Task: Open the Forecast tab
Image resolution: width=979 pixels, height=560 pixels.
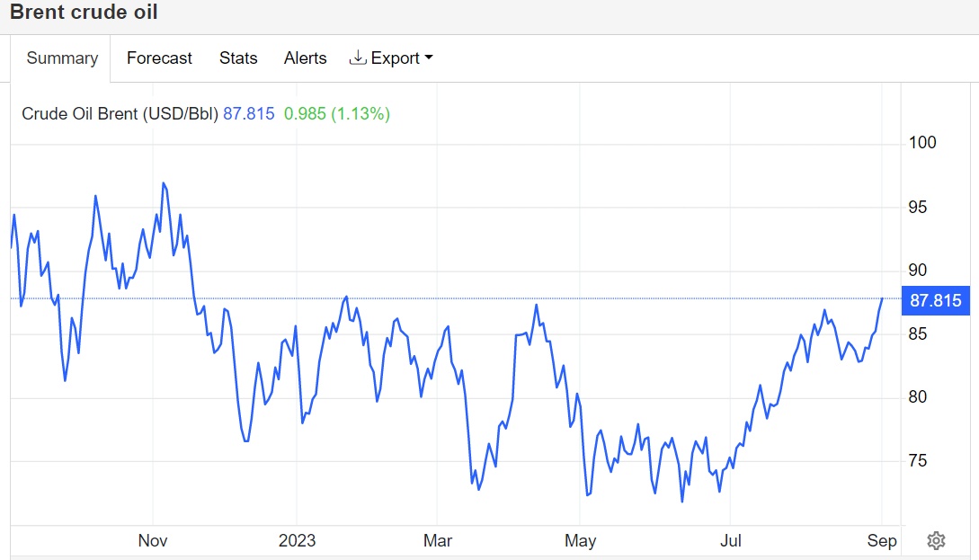Action: pos(159,58)
